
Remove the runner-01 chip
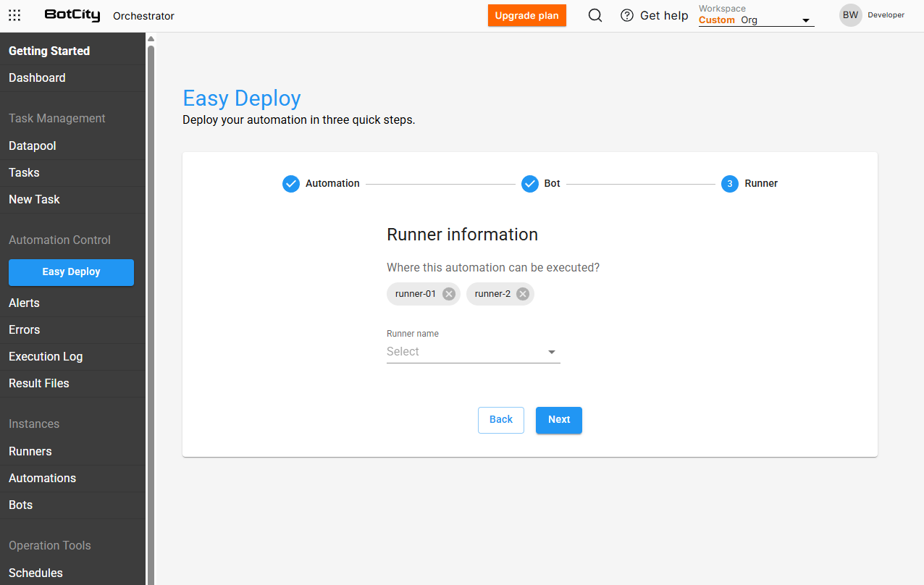(449, 294)
